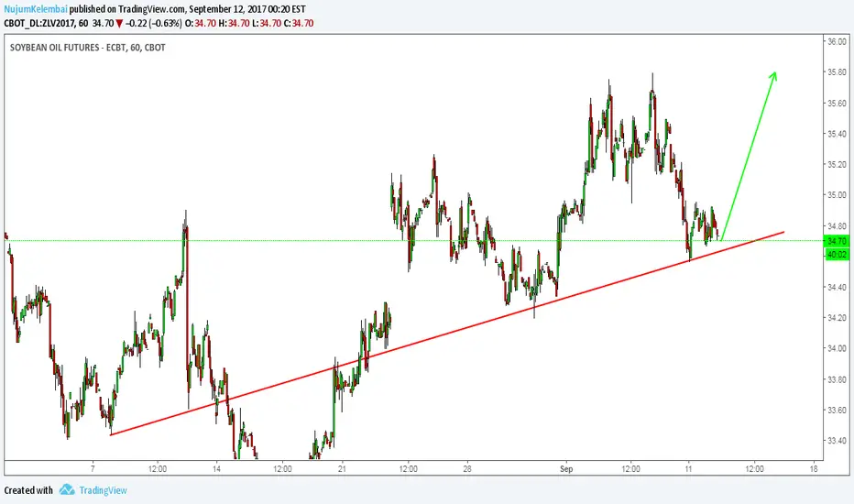Select the TradingView cloud logo icon

click(x=67, y=489)
